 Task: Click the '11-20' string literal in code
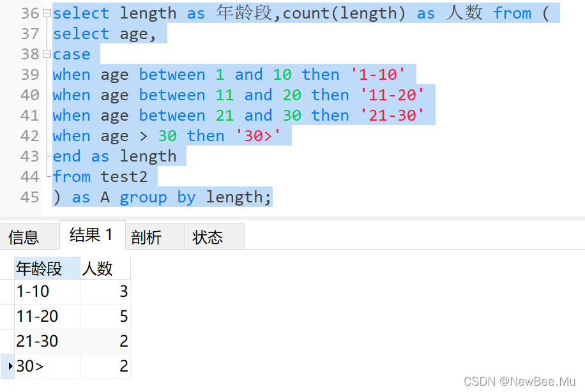click(x=393, y=95)
